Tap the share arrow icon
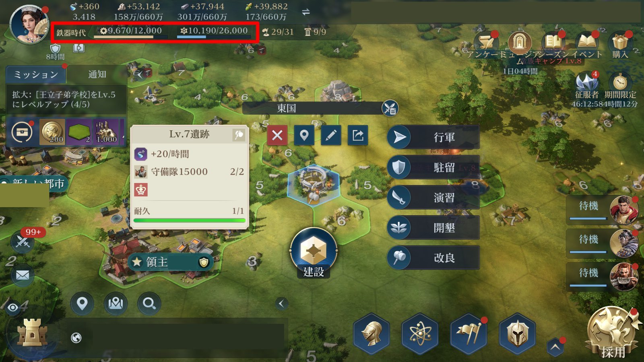The image size is (644, 362). (358, 135)
